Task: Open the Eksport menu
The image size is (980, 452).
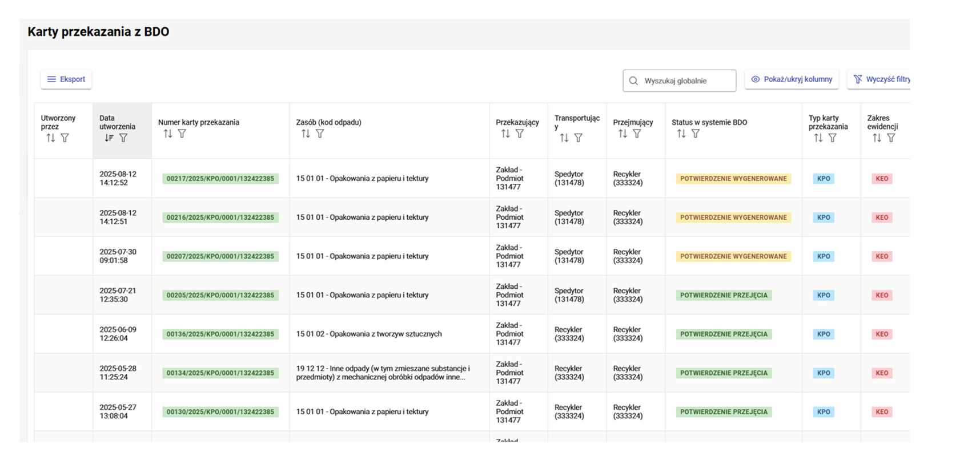Action: coord(66,79)
